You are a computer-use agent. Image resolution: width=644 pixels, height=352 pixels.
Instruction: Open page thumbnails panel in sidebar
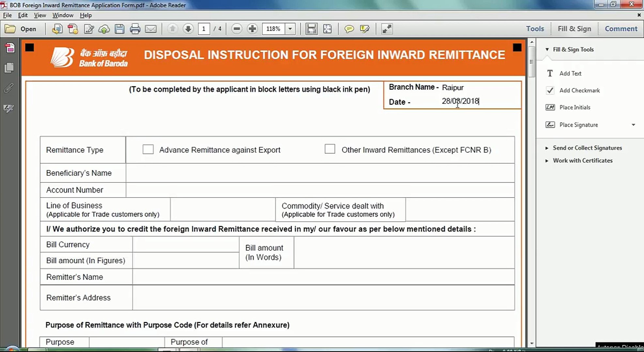tap(9, 67)
